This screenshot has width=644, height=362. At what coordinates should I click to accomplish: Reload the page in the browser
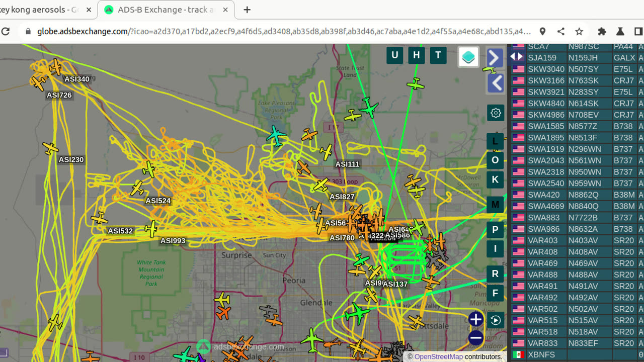point(6,31)
